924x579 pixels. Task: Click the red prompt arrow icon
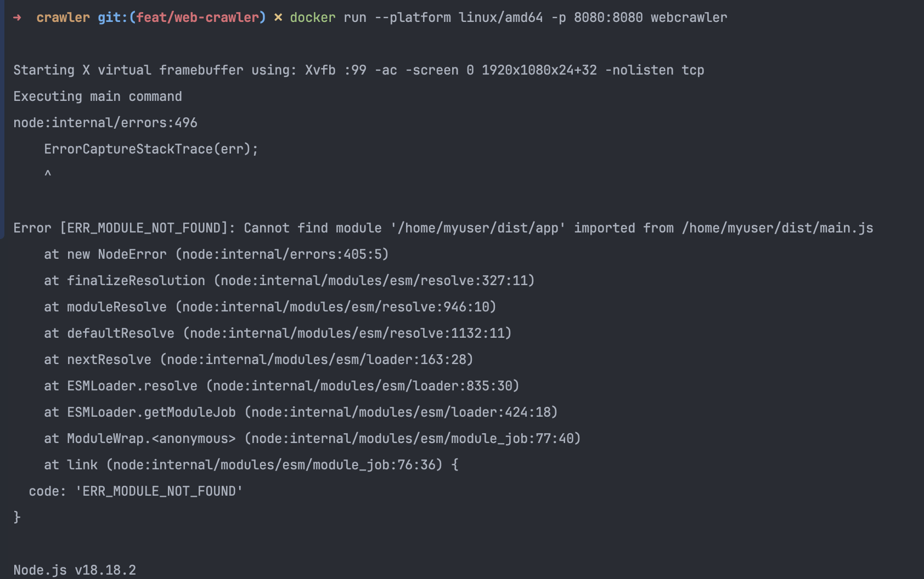pyautogui.click(x=17, y=18)
